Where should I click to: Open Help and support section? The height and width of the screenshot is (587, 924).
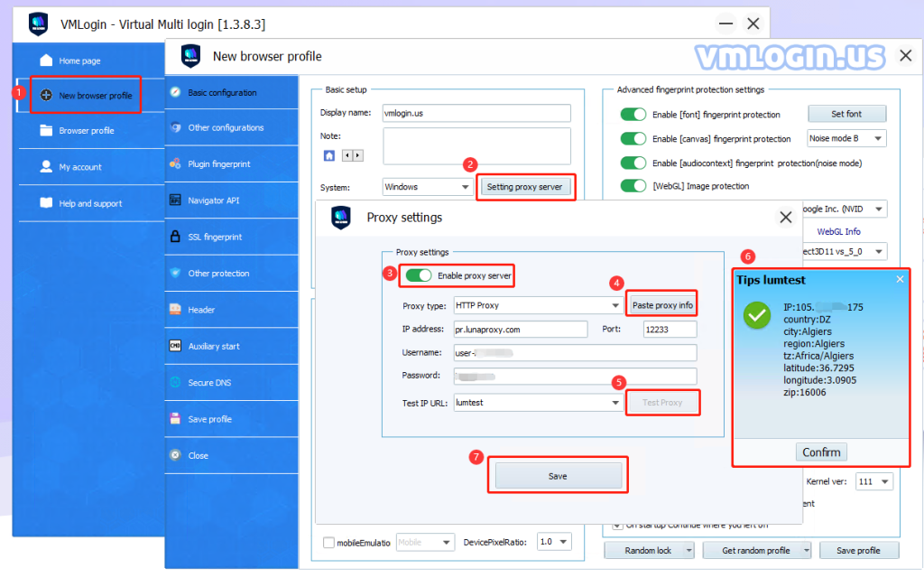pyautogui.click(x=88, y=203)
